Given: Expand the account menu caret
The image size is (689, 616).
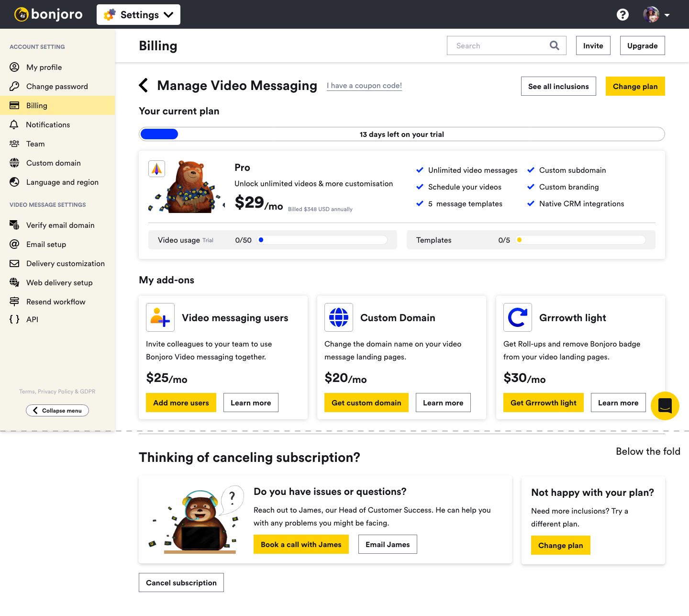Looking at the screenshot, I should pyautogui.click(x=667, y=15).
